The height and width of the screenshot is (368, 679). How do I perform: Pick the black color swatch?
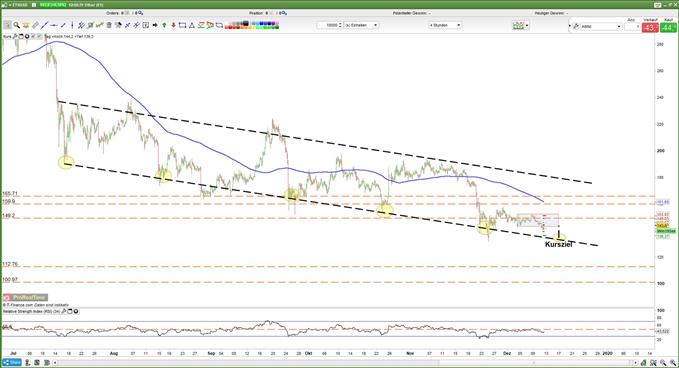245,23
